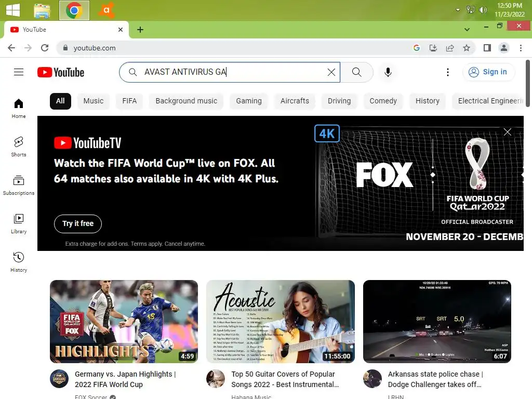Select the History filter chip
532x399 pixels.
click(427, 101)
